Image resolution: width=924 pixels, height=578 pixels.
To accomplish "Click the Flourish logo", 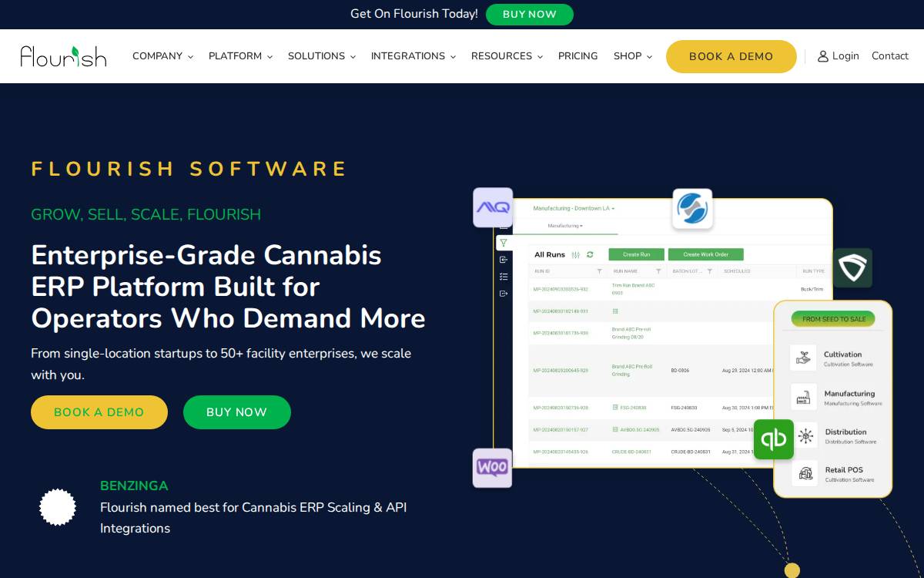I will 63,55.
